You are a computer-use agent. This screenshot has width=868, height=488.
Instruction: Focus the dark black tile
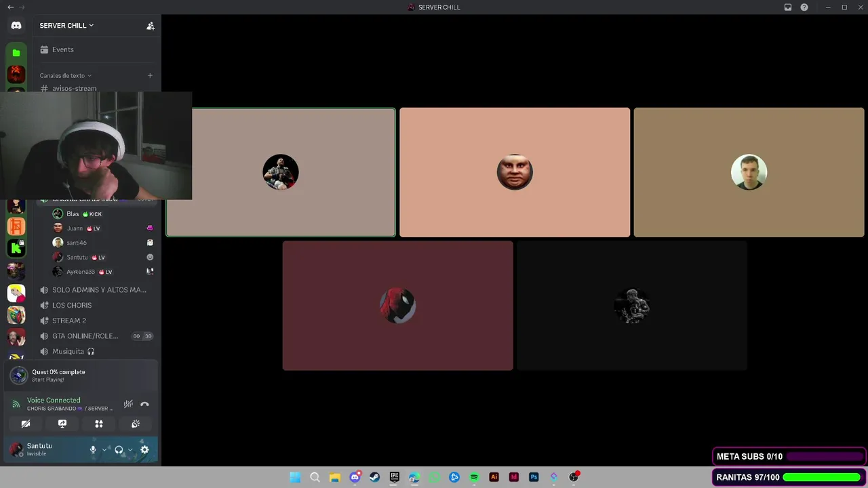pos(631,306)
